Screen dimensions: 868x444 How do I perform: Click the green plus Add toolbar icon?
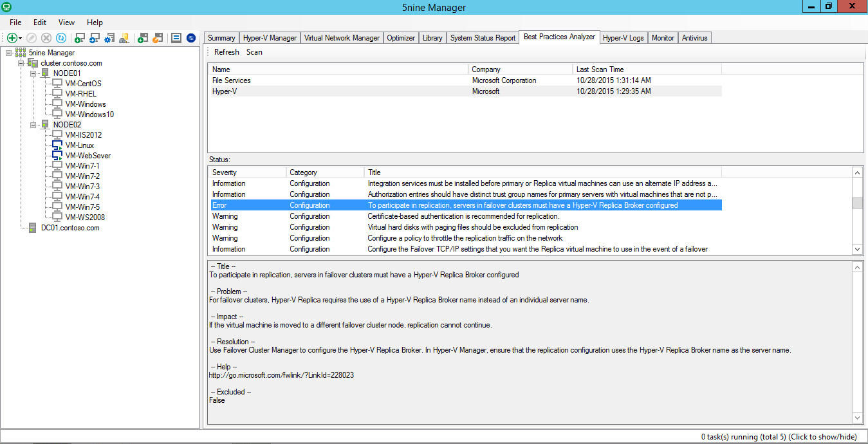tap(12, 38)
